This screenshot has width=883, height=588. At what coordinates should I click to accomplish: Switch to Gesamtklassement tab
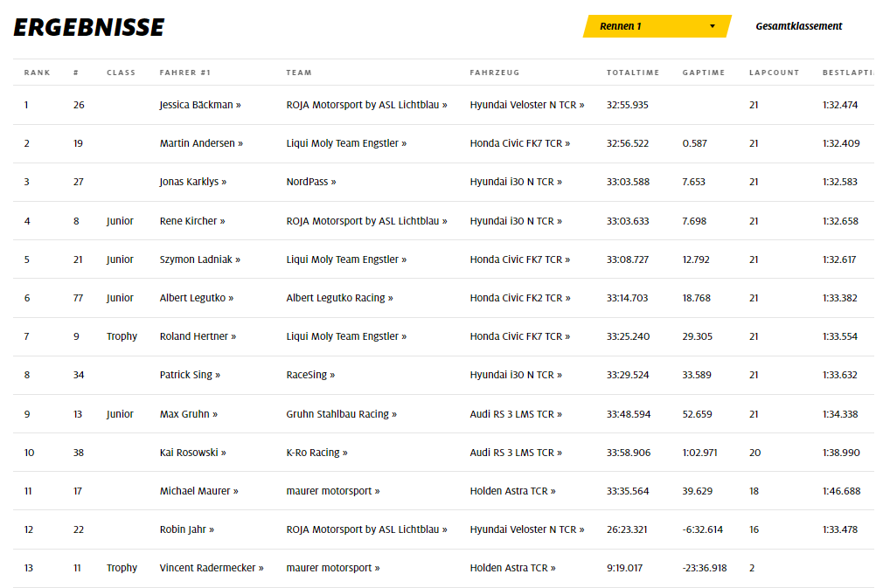tap(798, 26)
